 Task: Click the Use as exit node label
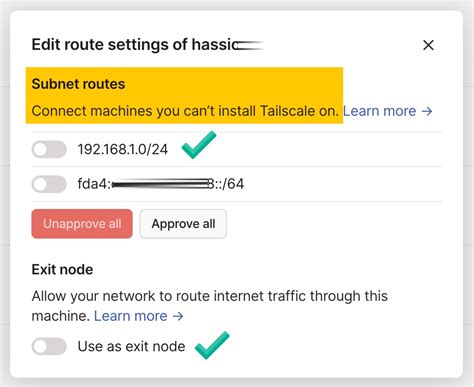click(131, 346)
